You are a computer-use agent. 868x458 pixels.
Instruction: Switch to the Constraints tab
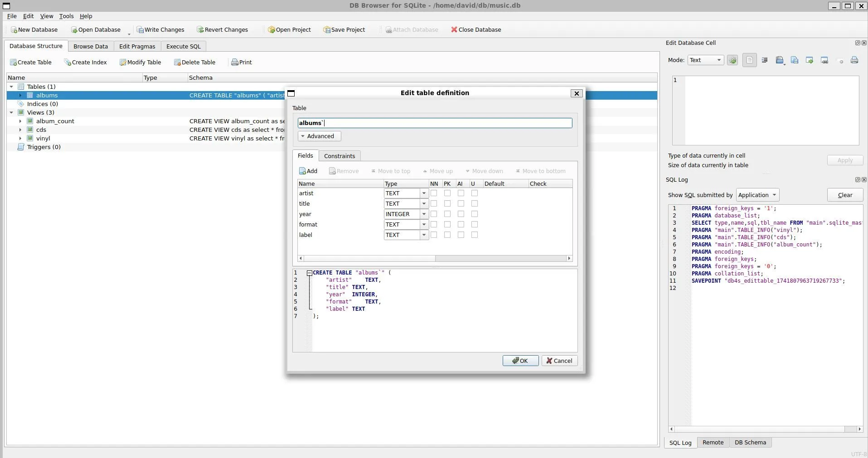tap(339, 156)
